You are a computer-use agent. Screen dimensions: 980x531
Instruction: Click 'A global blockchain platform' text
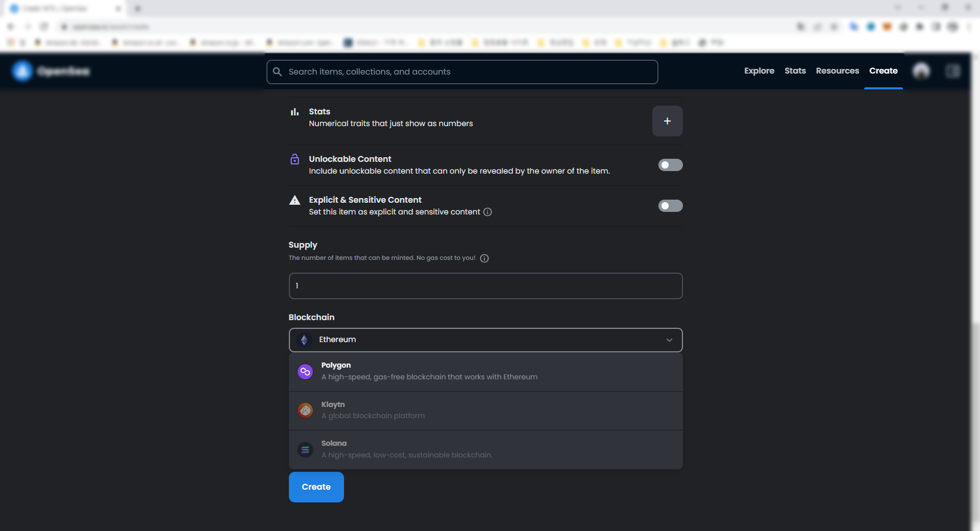pyautogui.click(x=373, y=416)
